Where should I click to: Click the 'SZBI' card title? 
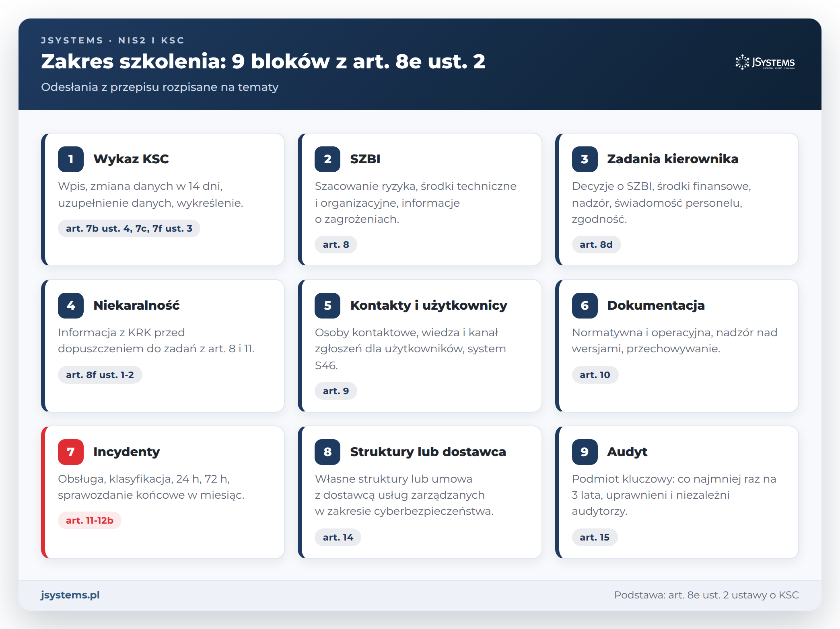(365, 159)
